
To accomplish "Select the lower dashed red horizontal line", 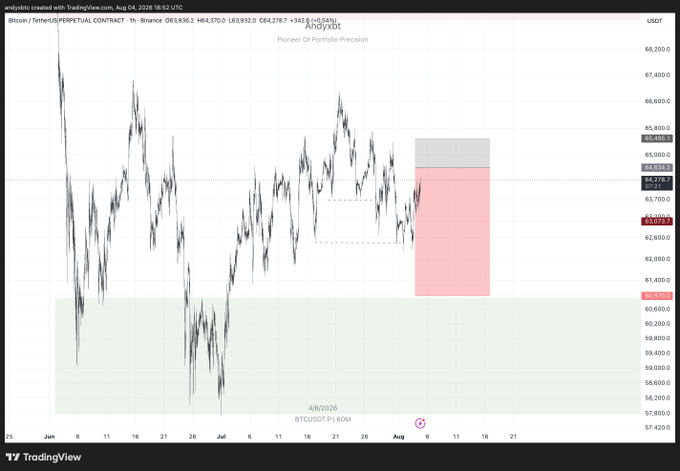I will (x=358, y=242).
